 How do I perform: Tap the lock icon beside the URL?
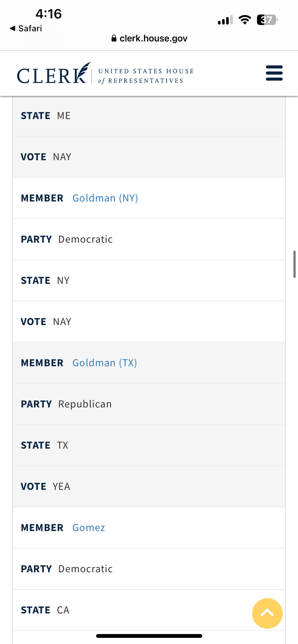coord(114,39)
